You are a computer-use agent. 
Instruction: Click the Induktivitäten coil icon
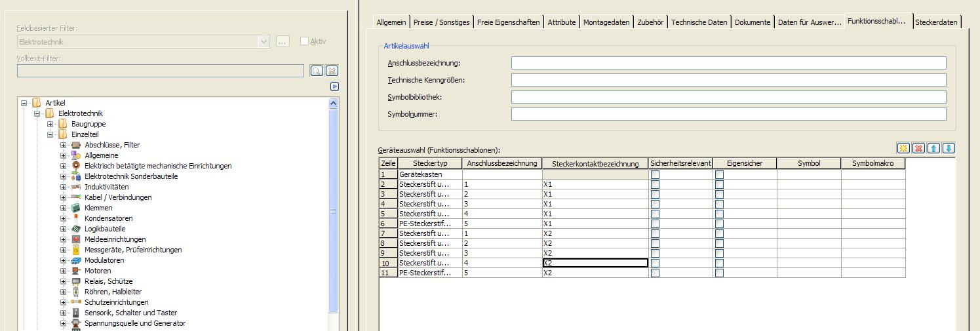[x=76, y=187]
